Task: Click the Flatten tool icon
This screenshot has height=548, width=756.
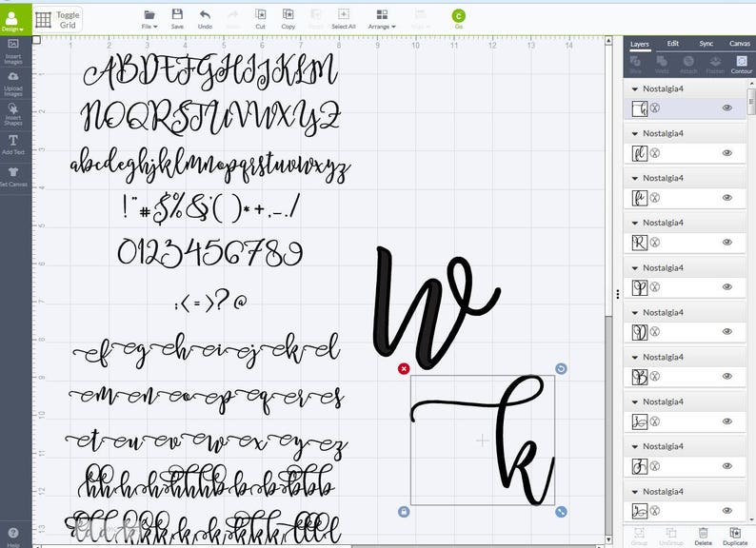Action: coord(715,64)
